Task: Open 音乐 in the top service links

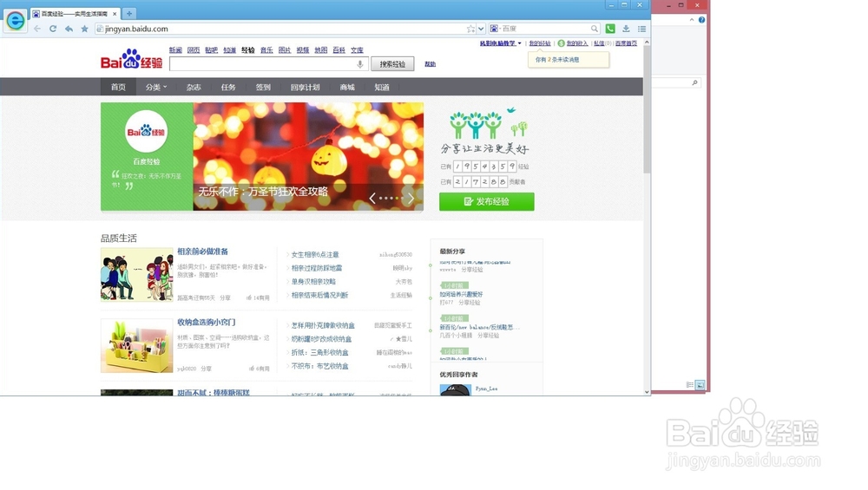Action: (266, 49)
